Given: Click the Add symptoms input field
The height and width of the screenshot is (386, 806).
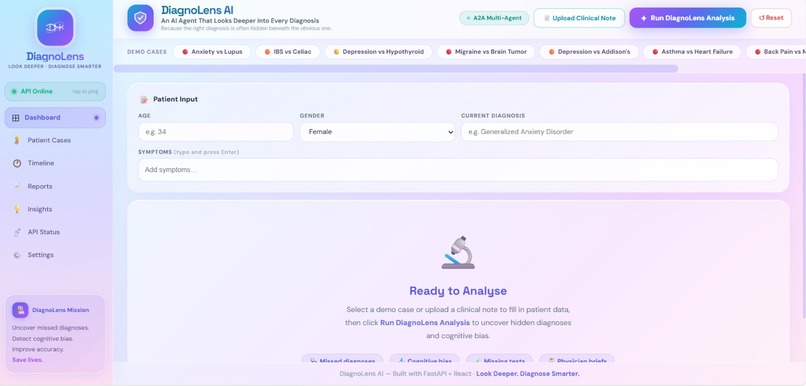Looking at the screenshot, I should [x=458, y=170].
